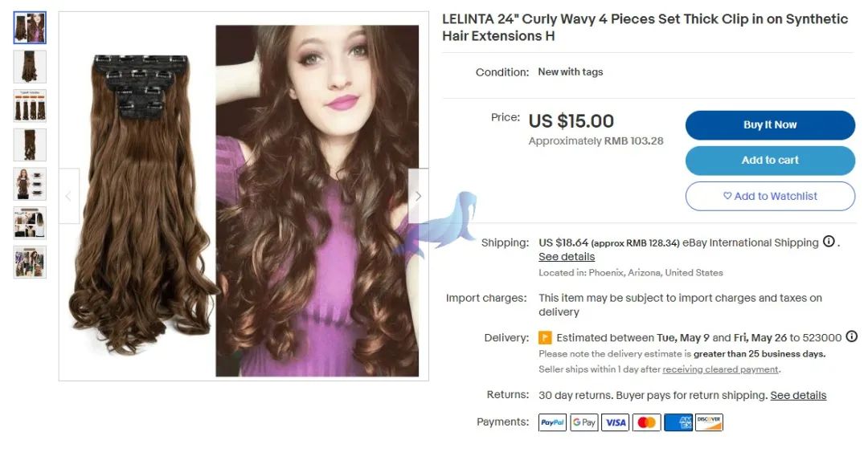Click the delivery estimate info icon
Viewport: 868px width, 452px height.
pyautogui.click(x=852, y=336)
